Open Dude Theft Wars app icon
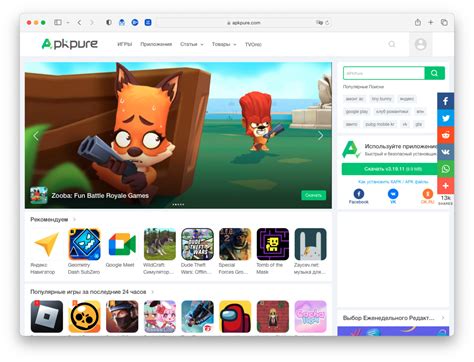Viewport: 474px width, 362px height. (x=197, y=244)
